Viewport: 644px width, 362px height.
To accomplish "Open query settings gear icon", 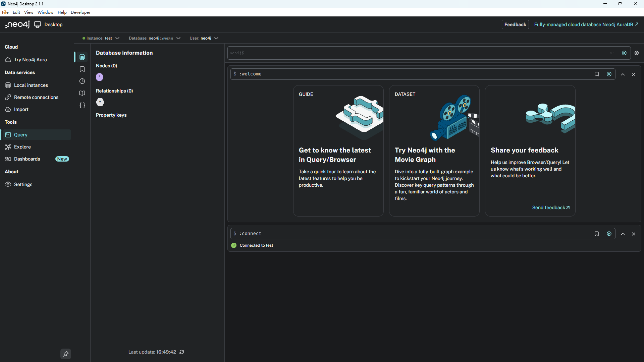I will click(637, 53).
